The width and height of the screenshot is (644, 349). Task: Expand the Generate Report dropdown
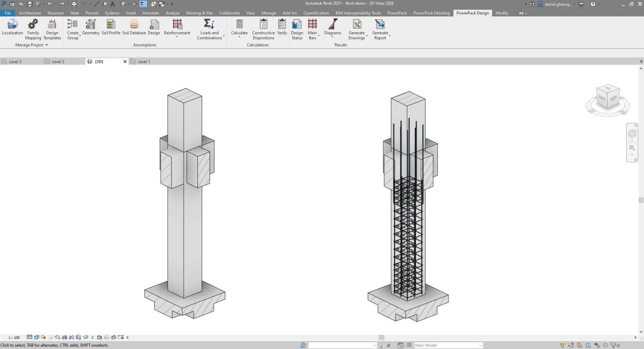coord(390,36)
